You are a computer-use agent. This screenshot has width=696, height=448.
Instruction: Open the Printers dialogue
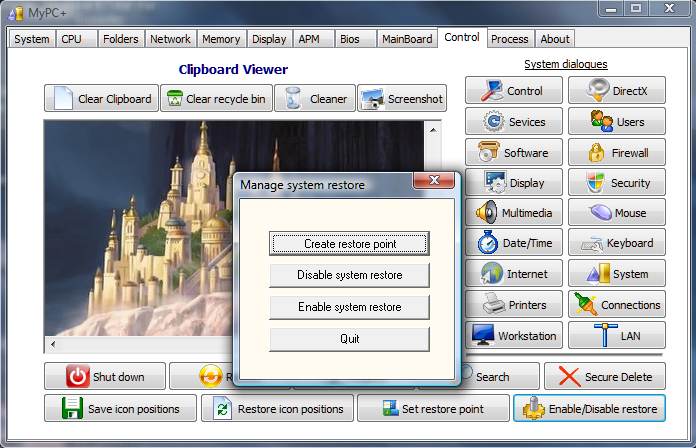point(514,305)
